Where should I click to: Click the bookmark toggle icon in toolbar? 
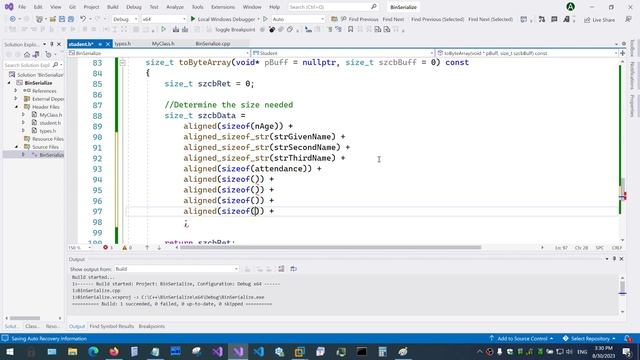click(x=350, y=29)
